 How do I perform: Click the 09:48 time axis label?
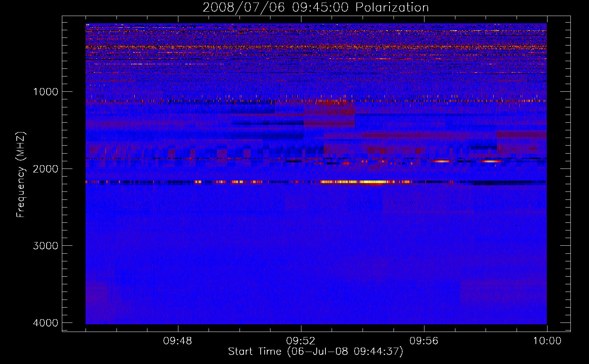178,341
